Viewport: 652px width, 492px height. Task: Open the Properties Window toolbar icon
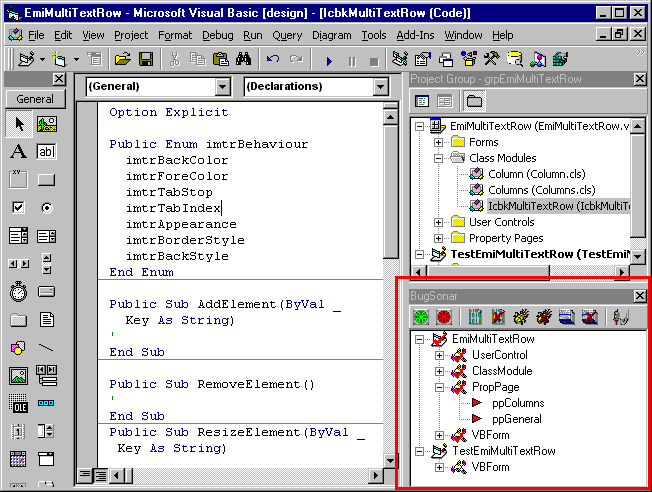423,59
